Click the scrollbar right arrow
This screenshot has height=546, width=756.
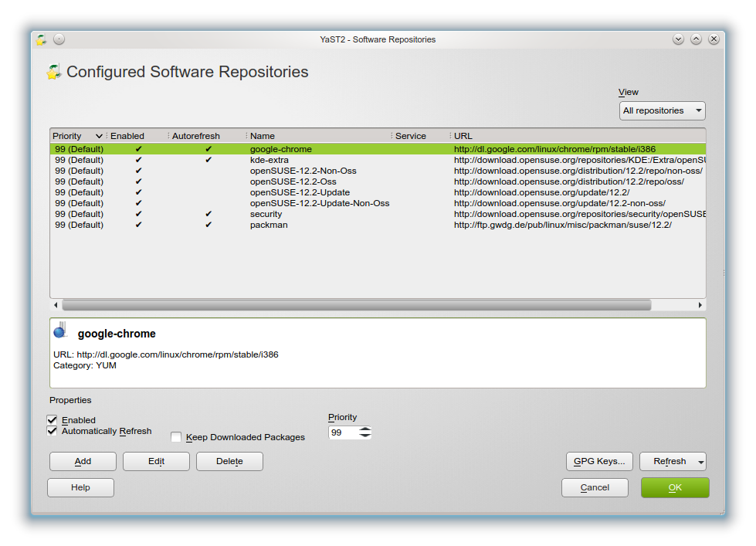click(700, 305)
